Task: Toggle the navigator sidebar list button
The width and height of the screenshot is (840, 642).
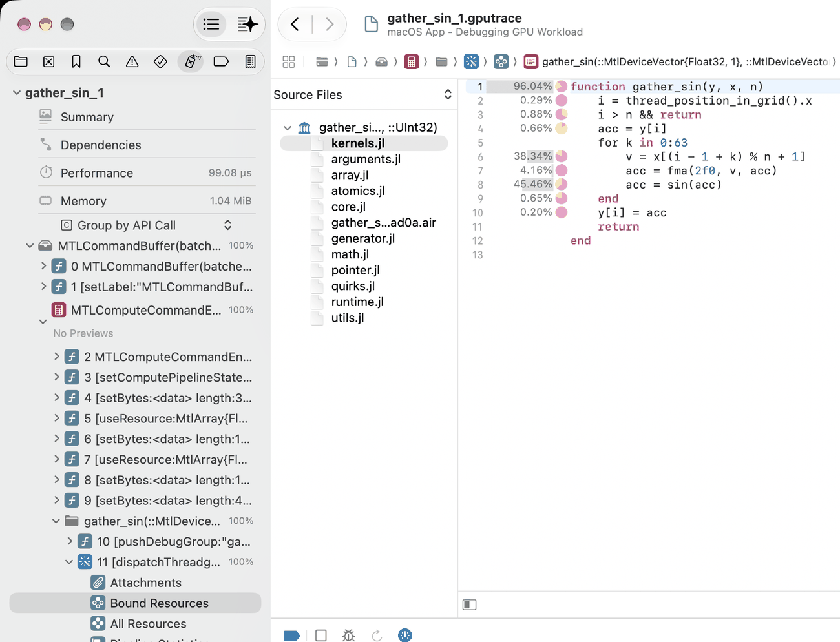Action: (211, 25)
